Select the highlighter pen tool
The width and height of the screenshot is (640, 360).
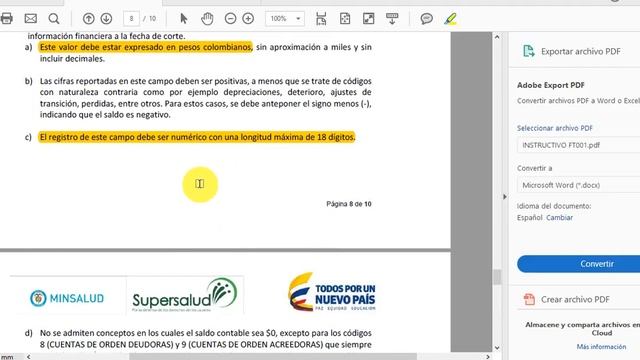pos(451,18)
